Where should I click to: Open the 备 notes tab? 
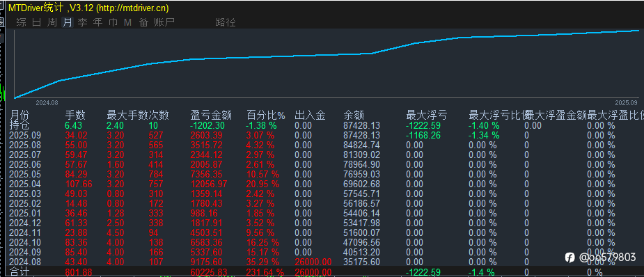click(x=143, y=22)
